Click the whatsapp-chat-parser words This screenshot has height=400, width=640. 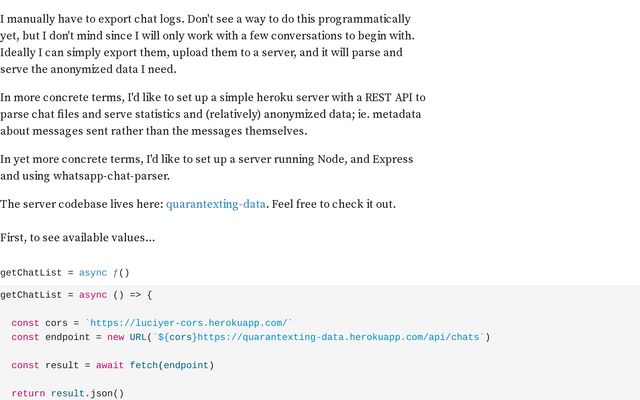(x=111, y=176)
